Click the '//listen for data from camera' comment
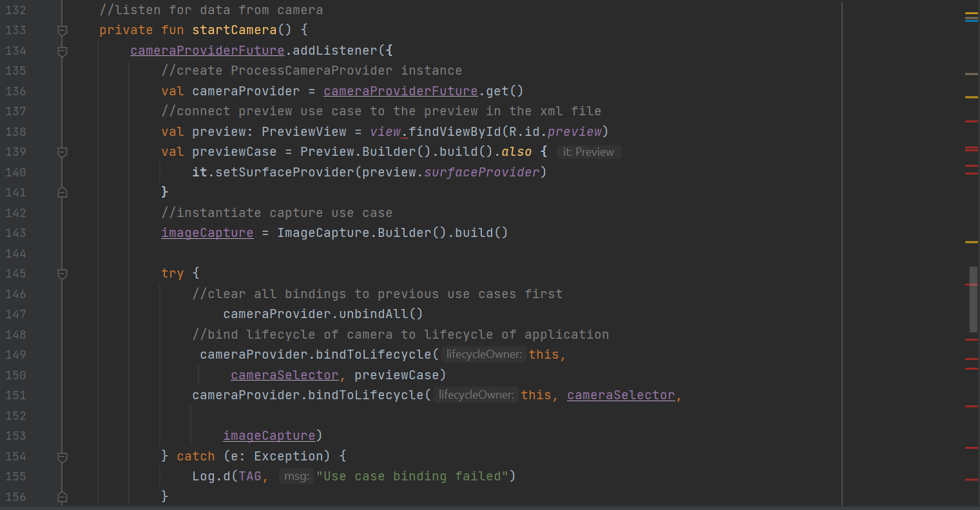 pos(211,10)
